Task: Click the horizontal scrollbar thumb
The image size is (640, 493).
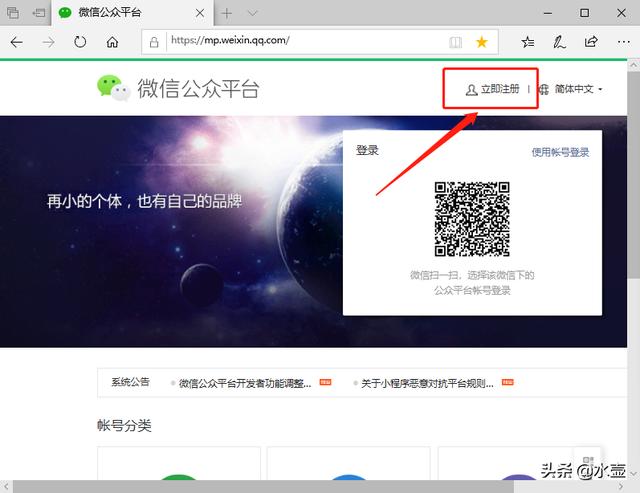Action: pos(263,486)
